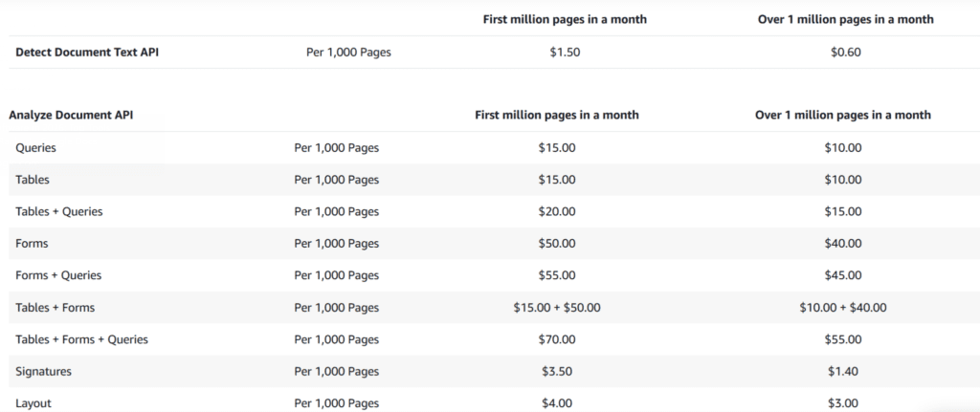Click the $15.00 + $50.00 price cell
980x412 pixels.
tap(557, 308)
